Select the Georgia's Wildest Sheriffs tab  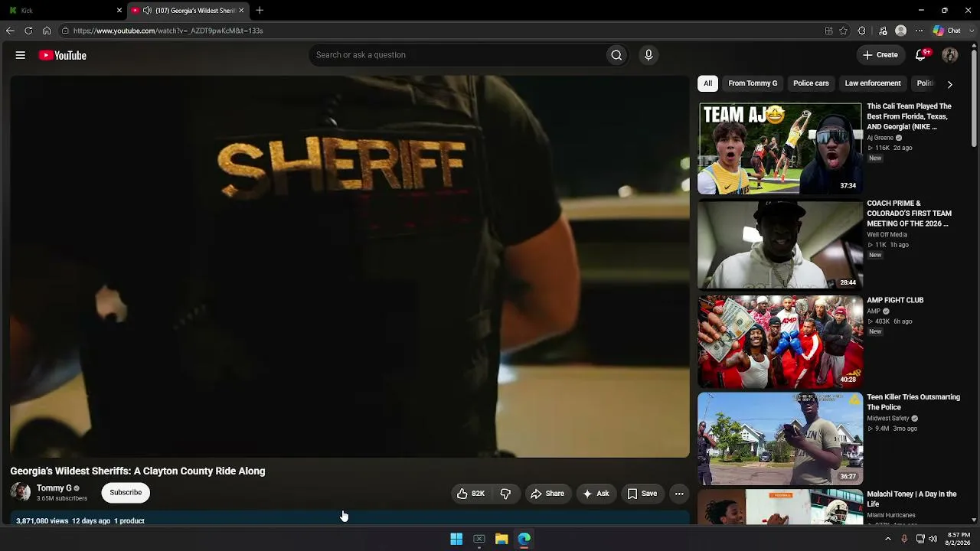click(188, 11)
